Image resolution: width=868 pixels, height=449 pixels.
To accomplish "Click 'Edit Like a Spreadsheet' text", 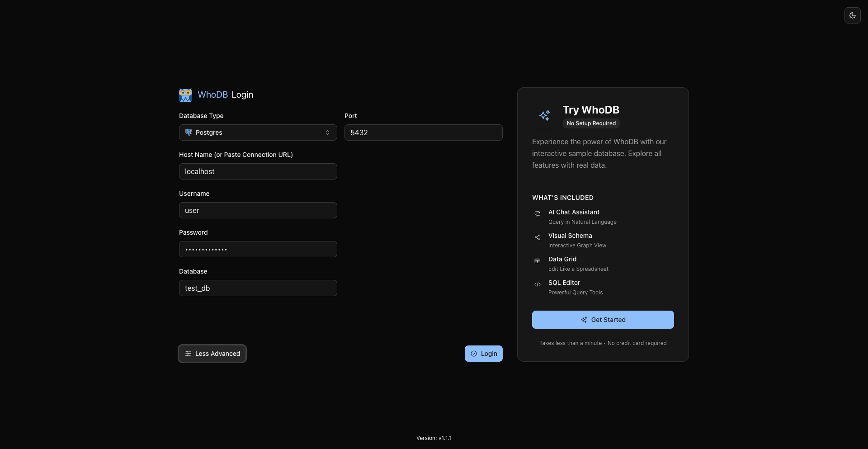I will [578, 269].
